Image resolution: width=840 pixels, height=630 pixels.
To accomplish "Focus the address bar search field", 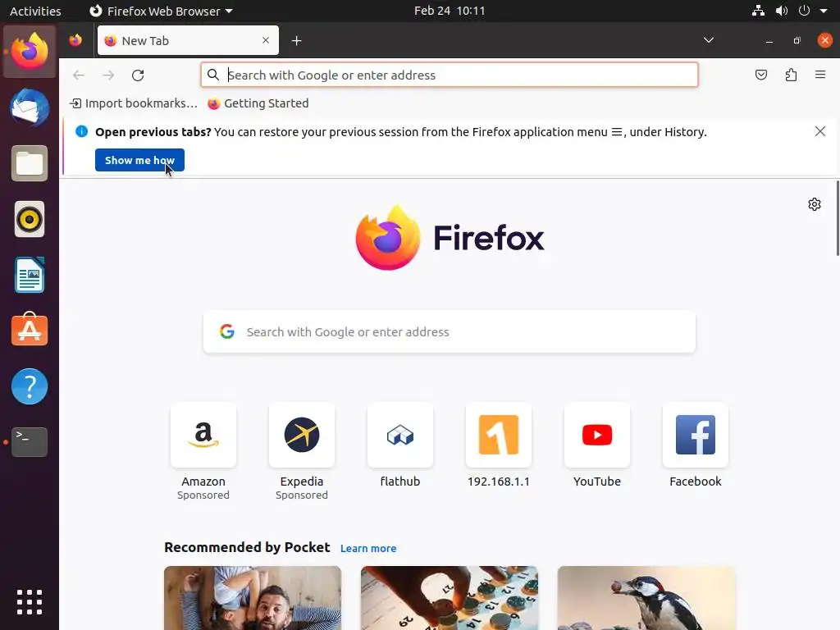I will [x=450, y=75].
